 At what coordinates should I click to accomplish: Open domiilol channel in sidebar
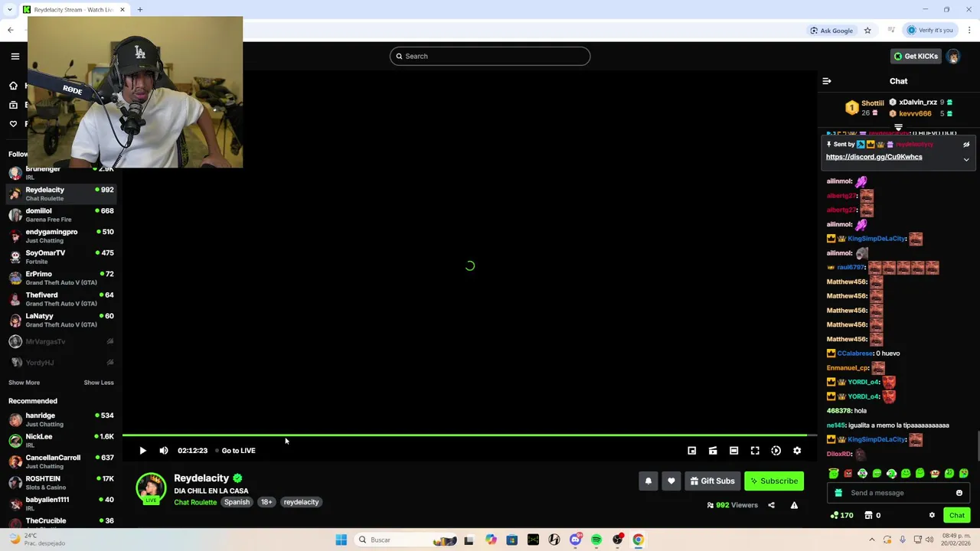(x=61, y=215)
